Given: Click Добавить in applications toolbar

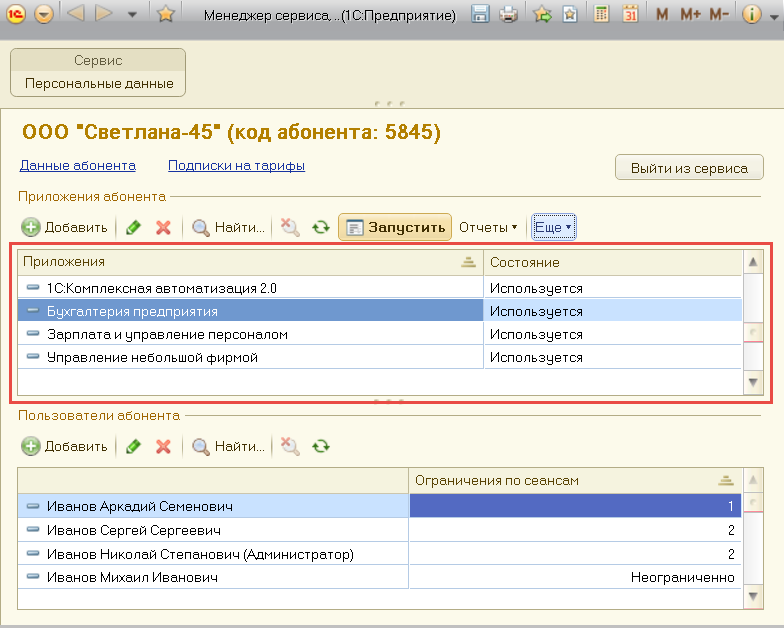Looking at the screenshot, I should click(64, 228).
